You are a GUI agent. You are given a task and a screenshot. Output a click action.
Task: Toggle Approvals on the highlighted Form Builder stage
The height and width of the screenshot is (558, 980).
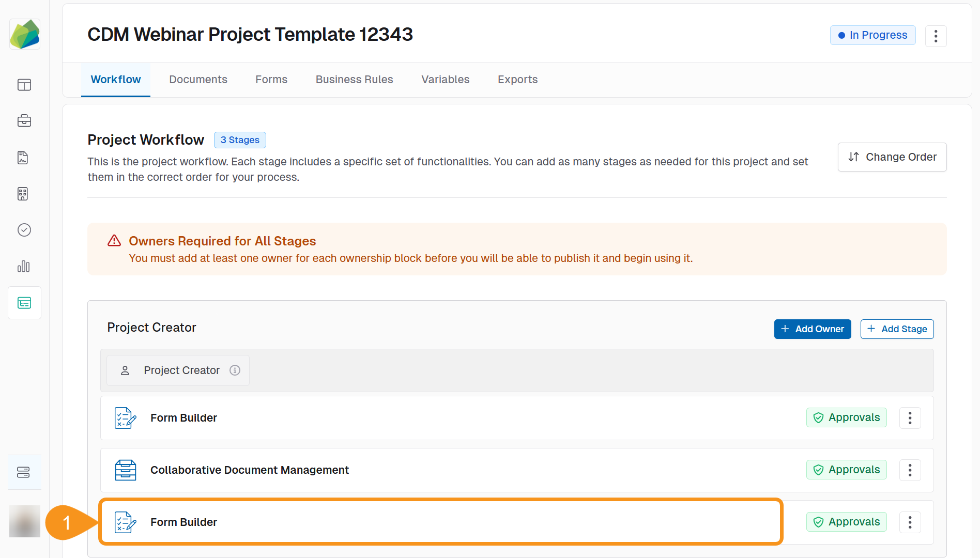[x=846, y=522]
